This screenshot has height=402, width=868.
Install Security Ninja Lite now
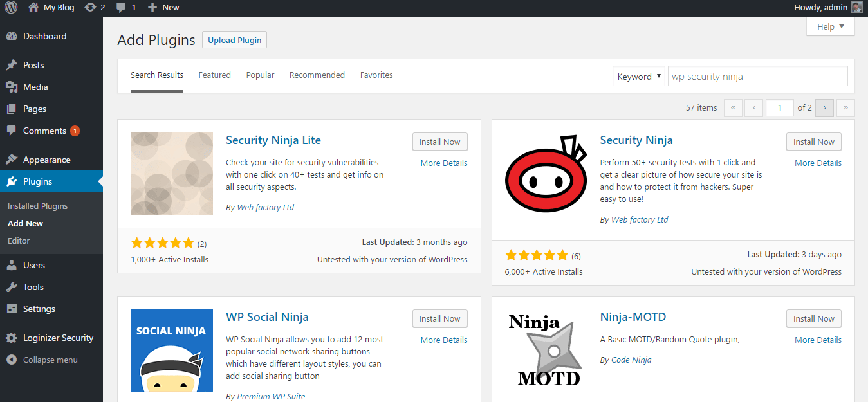[x=440, y=142]
